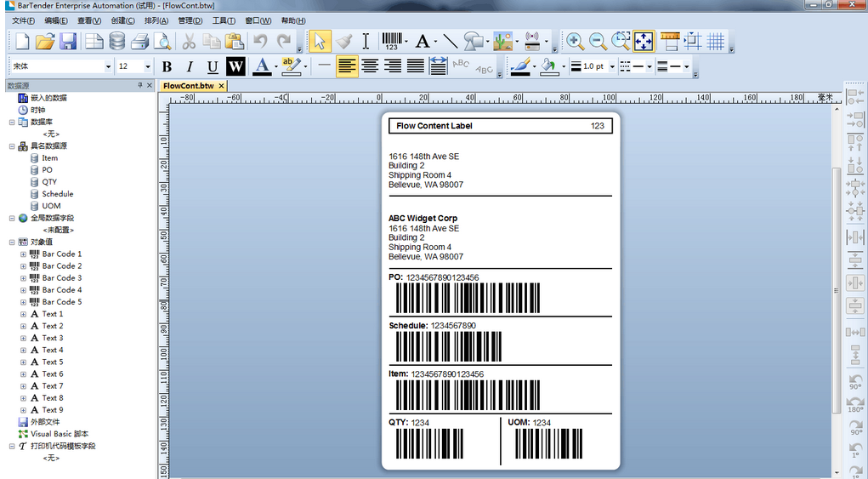
Task: Create a new label document
Action: click(22, 42)
